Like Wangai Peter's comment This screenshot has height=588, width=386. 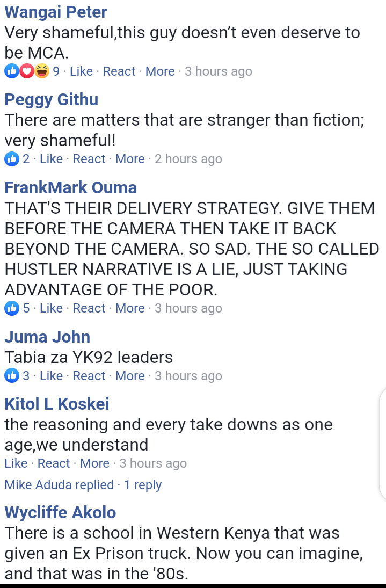coord(81,71)
